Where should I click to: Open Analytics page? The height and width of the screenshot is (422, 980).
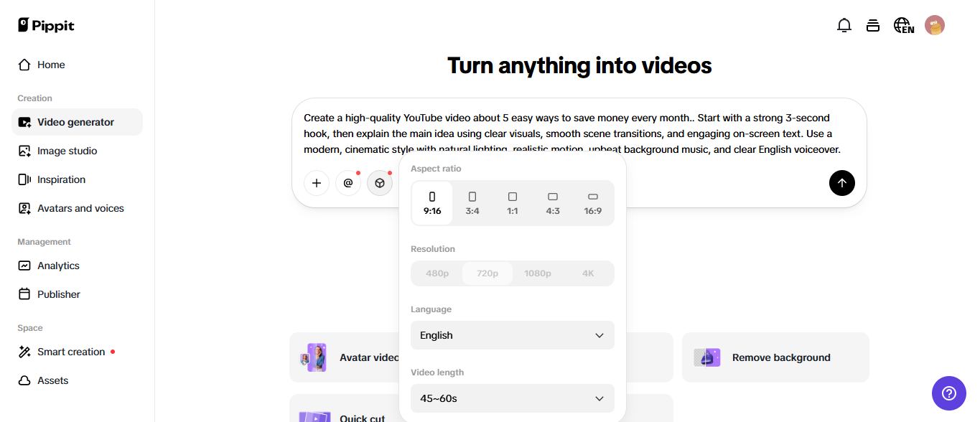coord(77,266)
